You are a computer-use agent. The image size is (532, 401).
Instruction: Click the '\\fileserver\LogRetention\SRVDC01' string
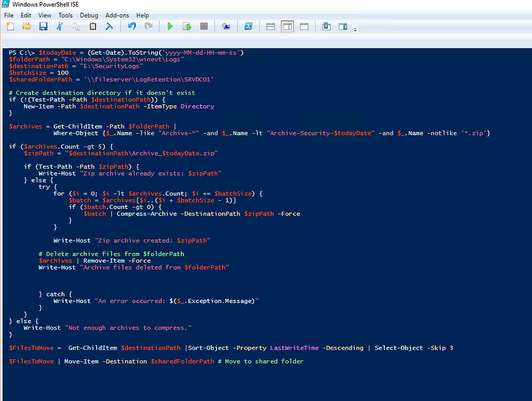click(149, 79)
